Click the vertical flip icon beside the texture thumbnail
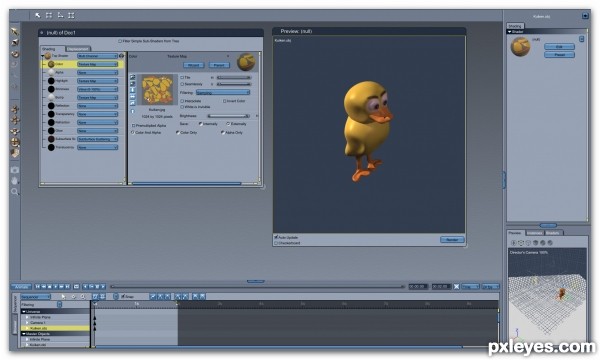Image resolution: width=600 pixels, height=360 pixels. (x=132, y=90)
